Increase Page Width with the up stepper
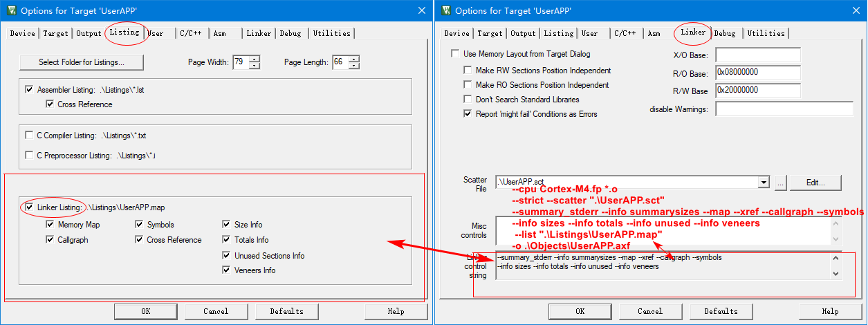This screenshot has width=868, height=325. click(x=255, y=59)
